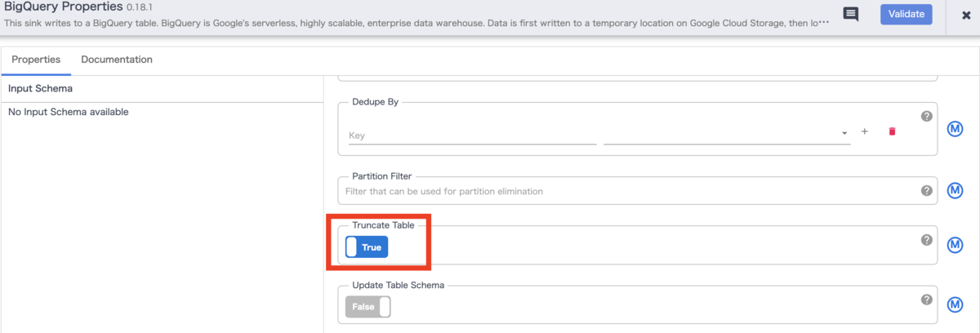Show help for Partition Filter
The height and width of the screenshot is (333, 980).
(x=926, y=190)
